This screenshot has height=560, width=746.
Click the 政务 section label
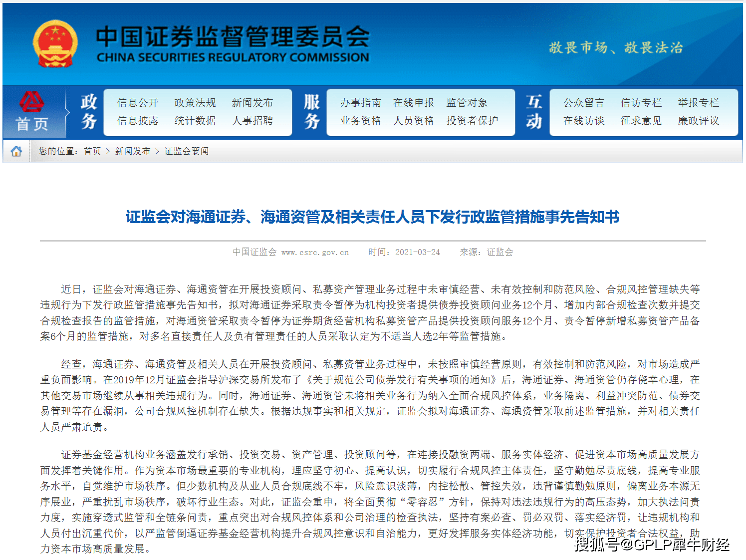pos(89,111)
